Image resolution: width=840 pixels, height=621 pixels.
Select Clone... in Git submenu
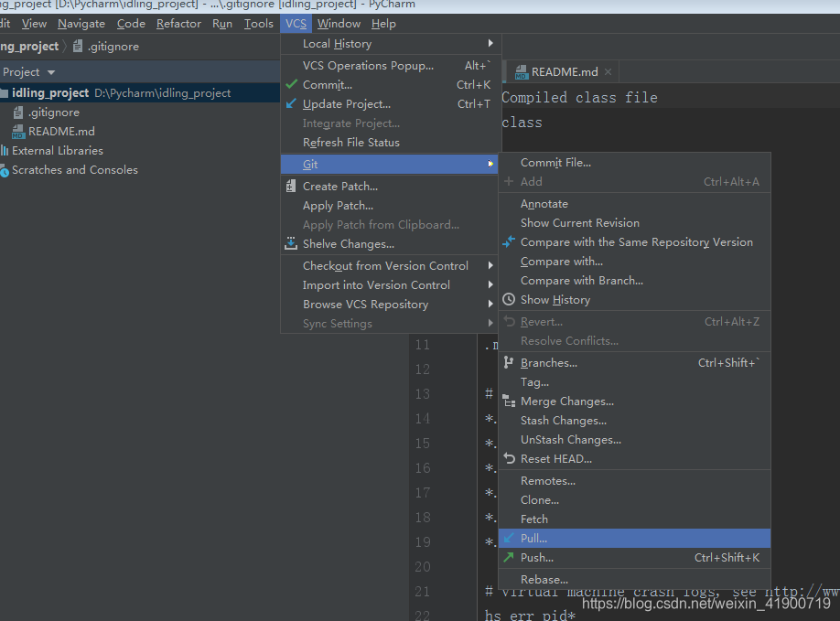point(635,500)
